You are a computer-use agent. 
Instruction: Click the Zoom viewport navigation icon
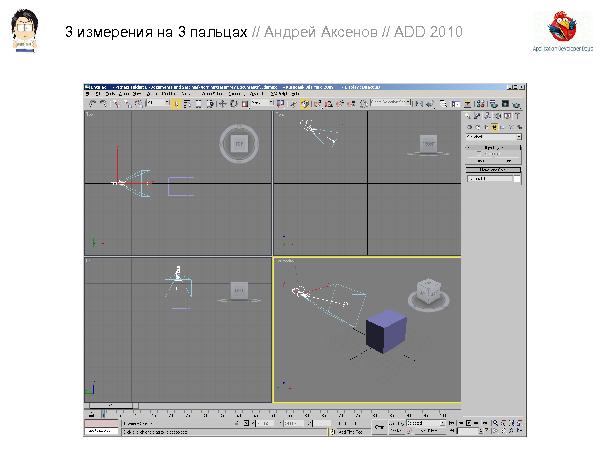click(496, 423)
